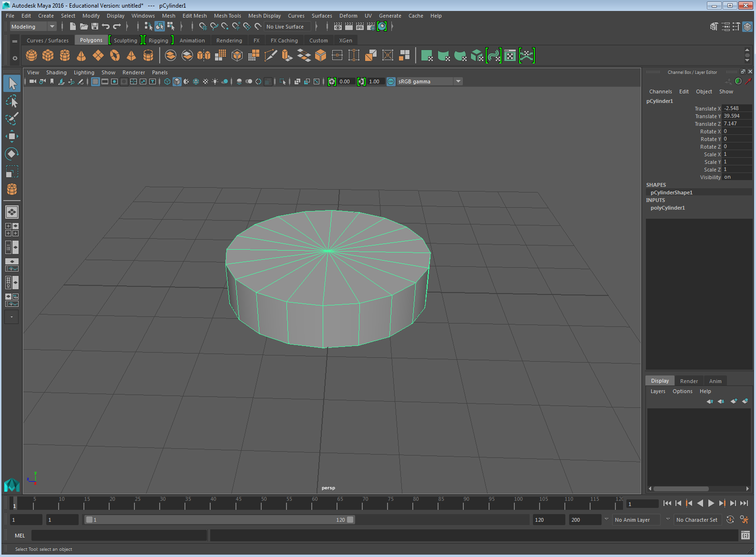Create a polygon pipe from the shelf
Screen dimensions: 756x557
coord(148,56)
